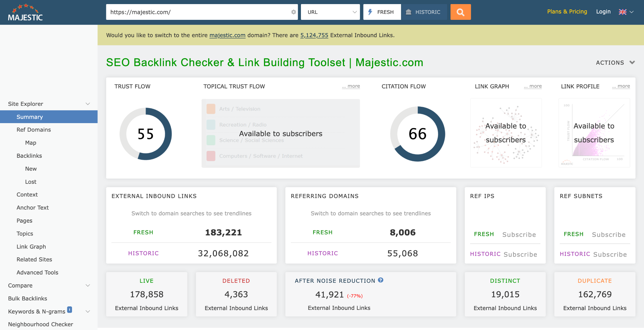This screenshot has width=644, height=330.
Task: Click the orange search magnifier button
Action: [x=460, y=12]
